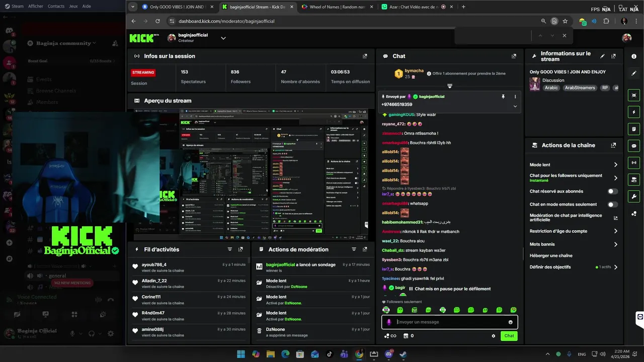Open the Jeux menu in Steam window
This screenshot has width=644, height=362.
point(73,7)
